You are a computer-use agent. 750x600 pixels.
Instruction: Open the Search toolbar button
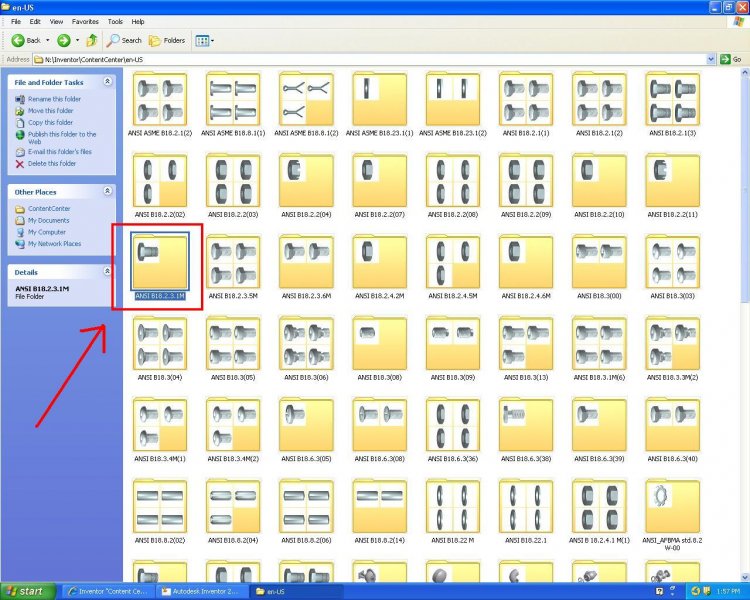(124, 41)
